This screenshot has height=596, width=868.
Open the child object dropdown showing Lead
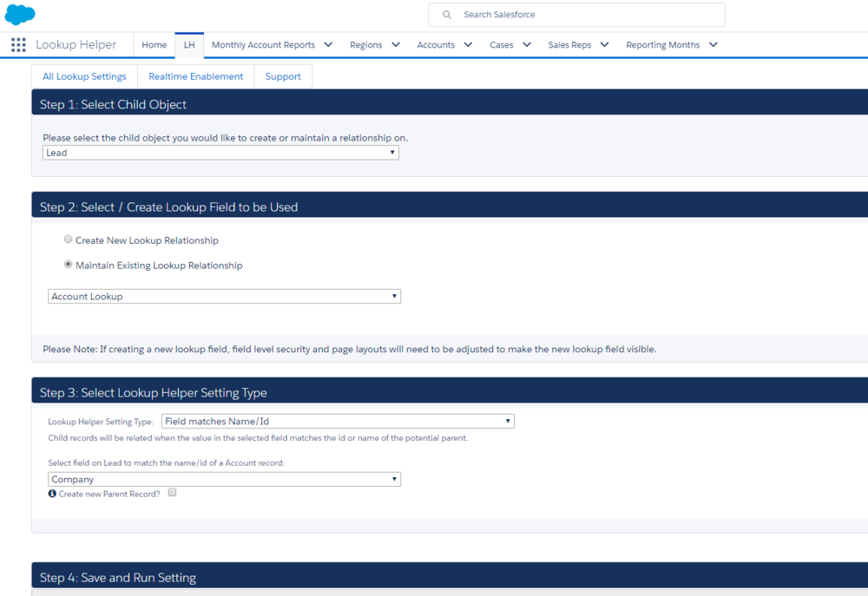(x=220, y=153)
